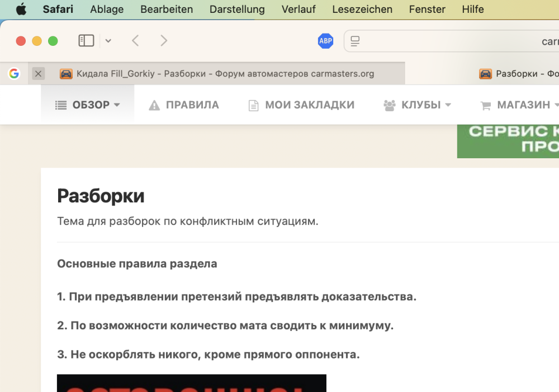Open the Adblock Plus extension
Viewport: 559px width, 392px height.
[325, 41]
